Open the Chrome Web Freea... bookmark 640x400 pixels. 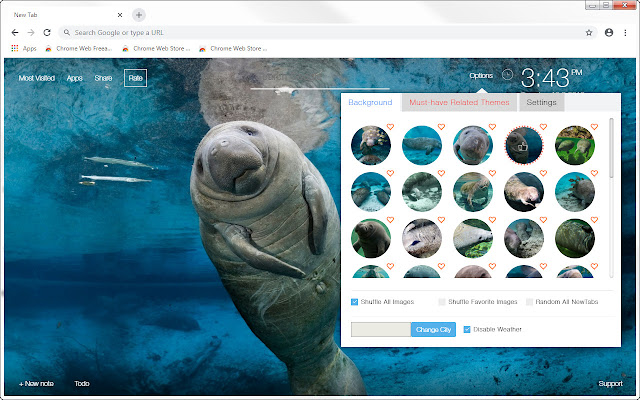pos(78,48)
